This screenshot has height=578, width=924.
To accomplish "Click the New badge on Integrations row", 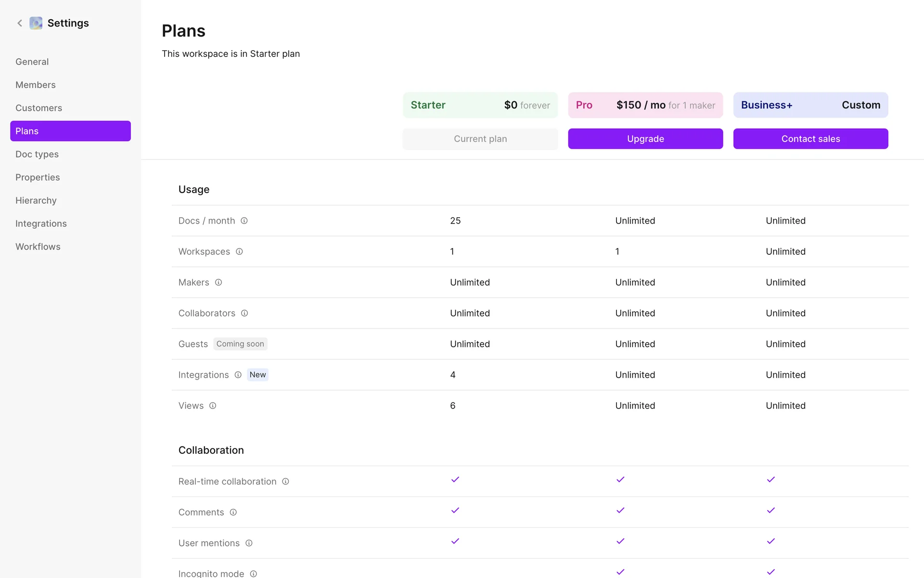I will tap(257, 375).
